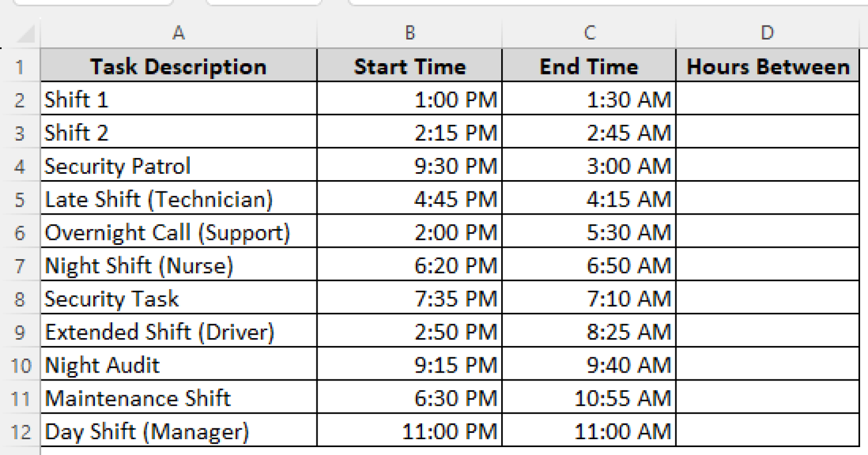Click the Hours Between header cell
Viewport: 868px width, 455px height.
point(767,66)
